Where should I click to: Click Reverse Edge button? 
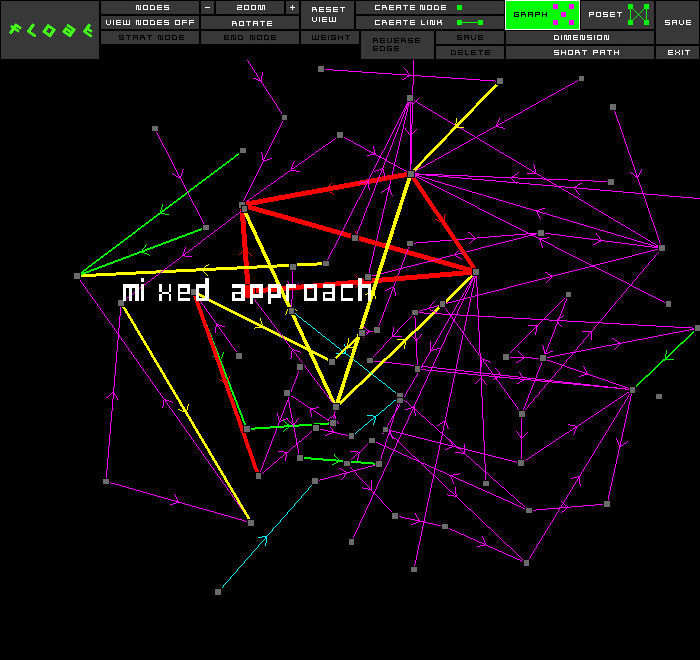pyautogui.click(x=397, y=45)
